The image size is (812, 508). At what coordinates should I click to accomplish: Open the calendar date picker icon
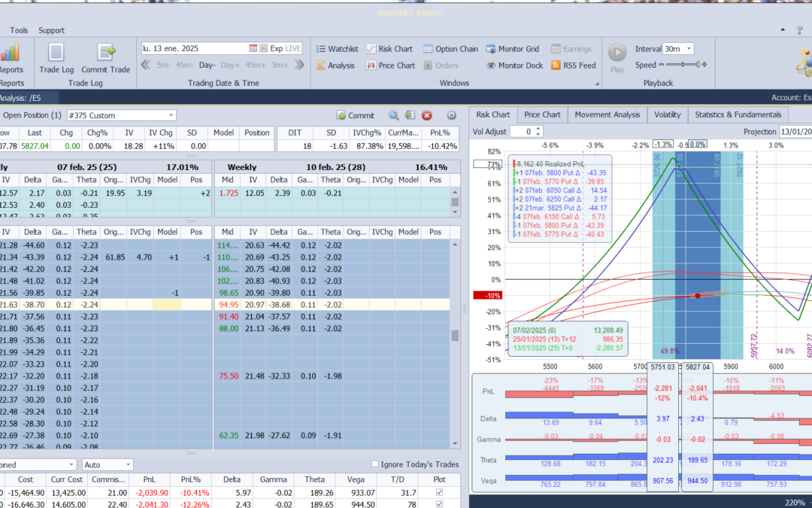point(253,48)
